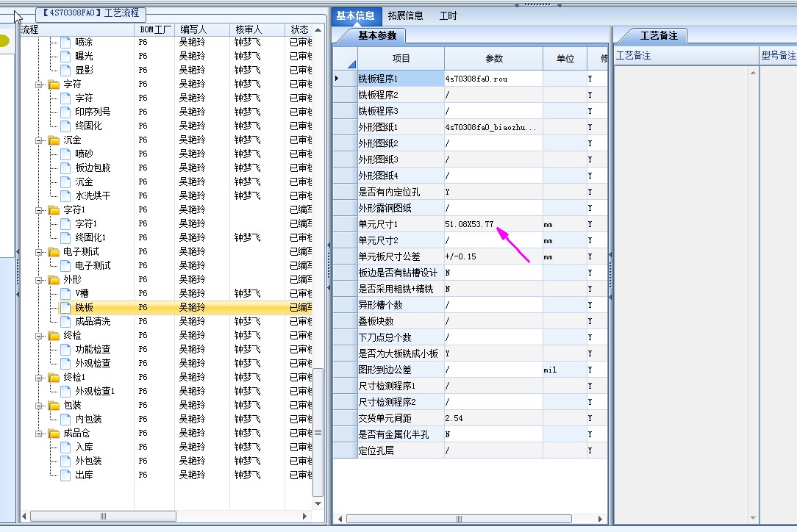This screenshot has width=797, height=532.
Task: Click the right arrow of the parameter table's horizontal scrollbar
Action: pos(600,519)
